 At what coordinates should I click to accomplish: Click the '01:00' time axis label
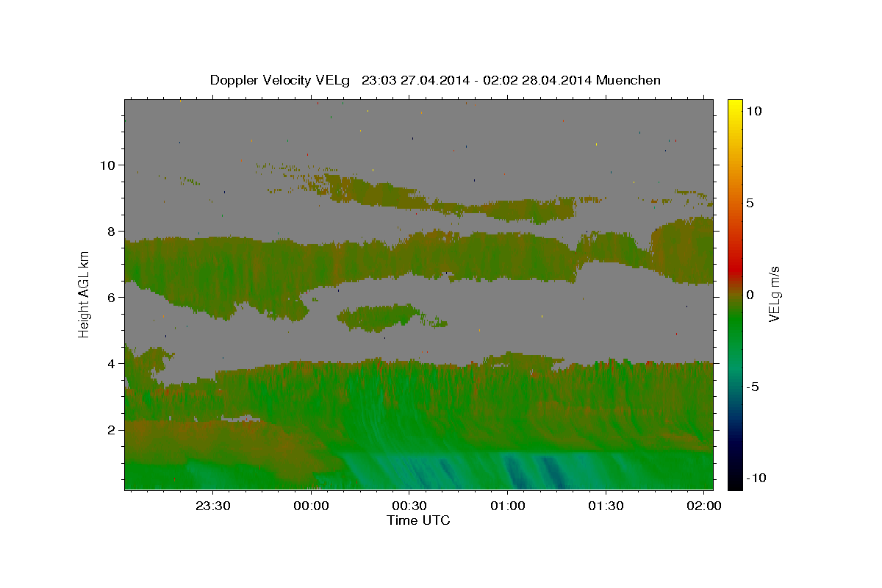(x=507, y=506)
